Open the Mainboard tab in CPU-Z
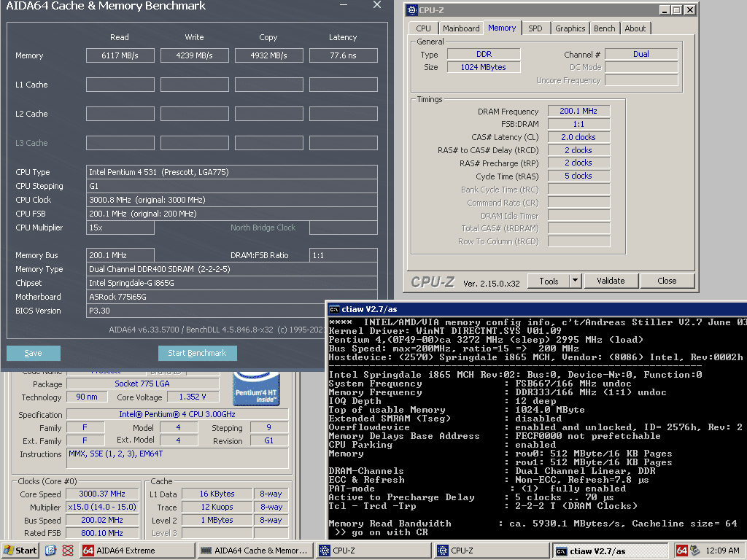 point(461,28)
